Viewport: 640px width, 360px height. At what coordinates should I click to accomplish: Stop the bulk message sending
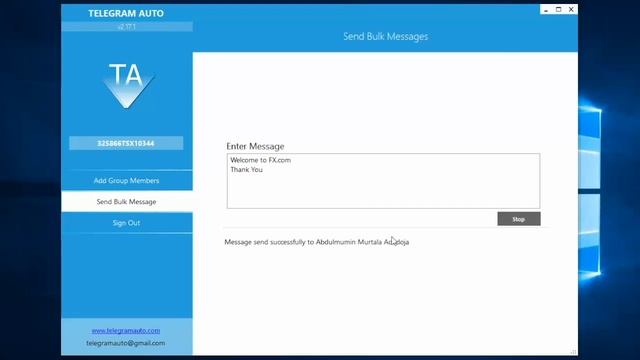(519, 219)
